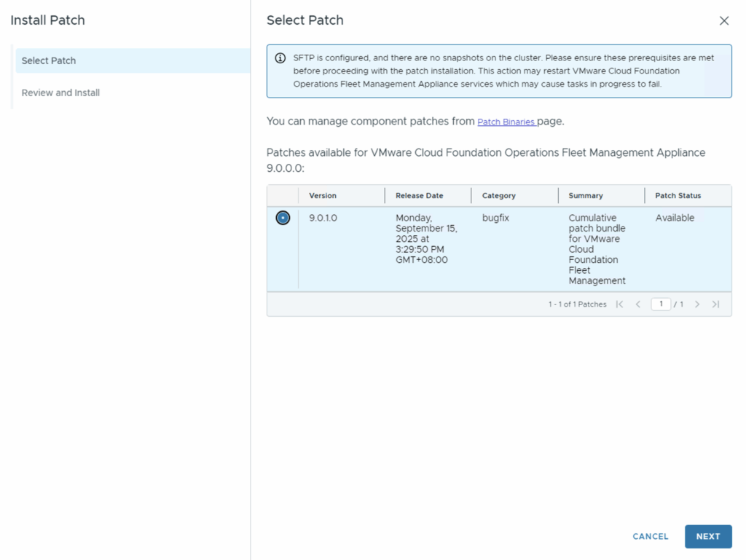Click the info icon in SFTP notice
Viewport: 746px width, 560px height.
pos(280,58)
